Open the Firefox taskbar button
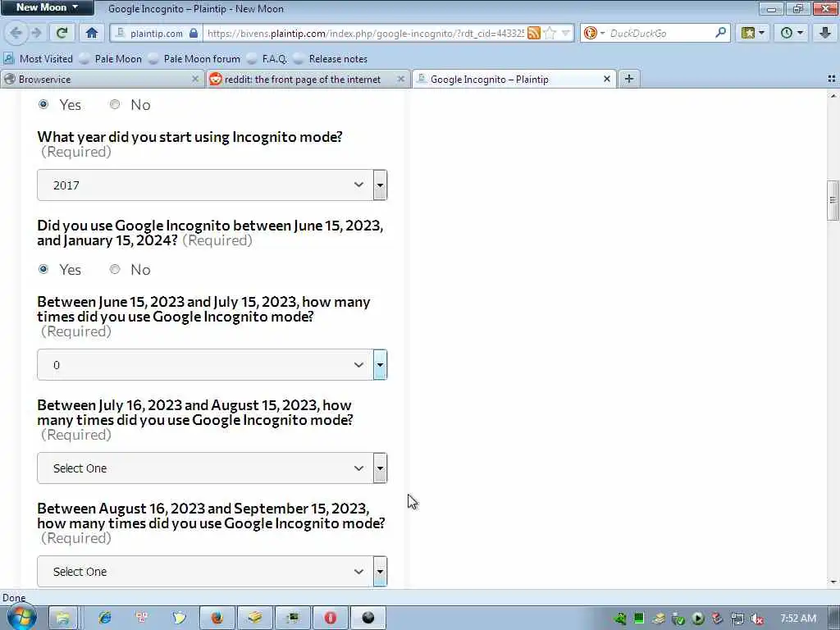This screenshot has height=630, width=840. pos(217,618)
